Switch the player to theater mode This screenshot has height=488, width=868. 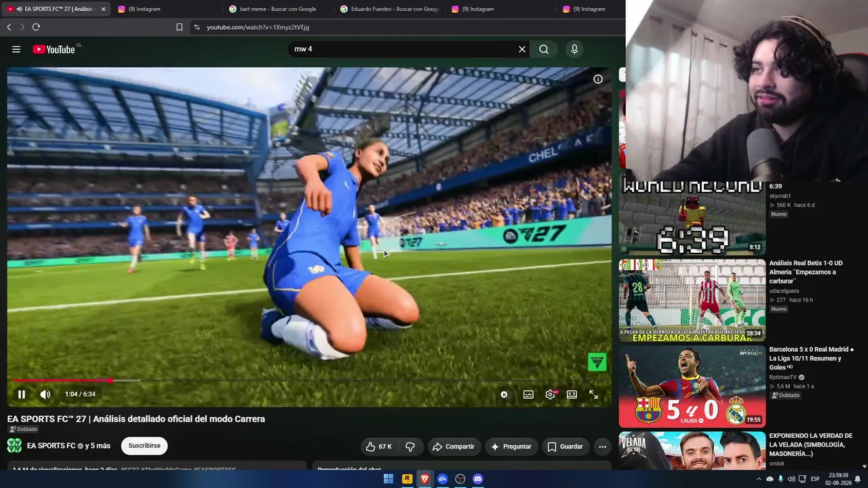(x=572, y=394)
